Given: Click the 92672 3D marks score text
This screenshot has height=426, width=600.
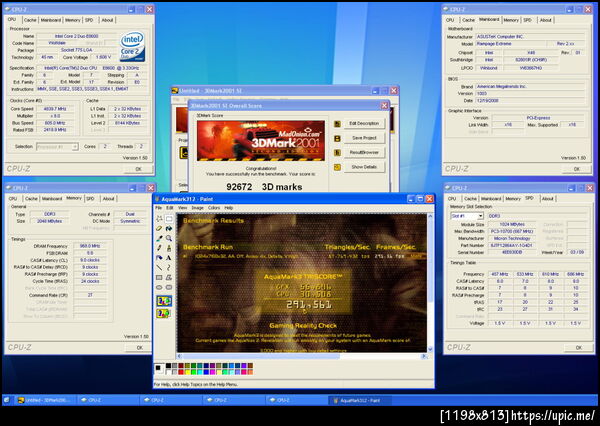Looking at the screenshot, I should pyautogui.click(x=264, y=187).
